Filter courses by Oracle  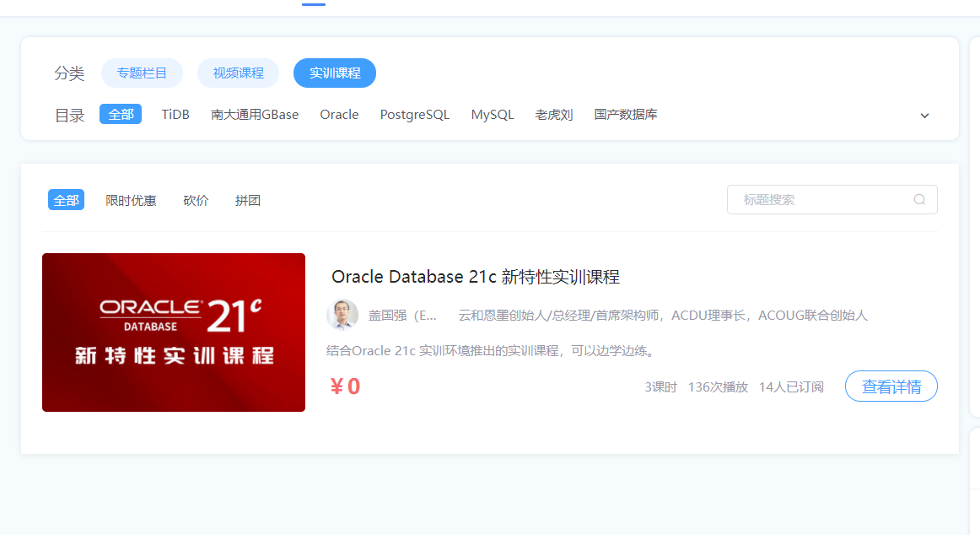tap(339, 114)
